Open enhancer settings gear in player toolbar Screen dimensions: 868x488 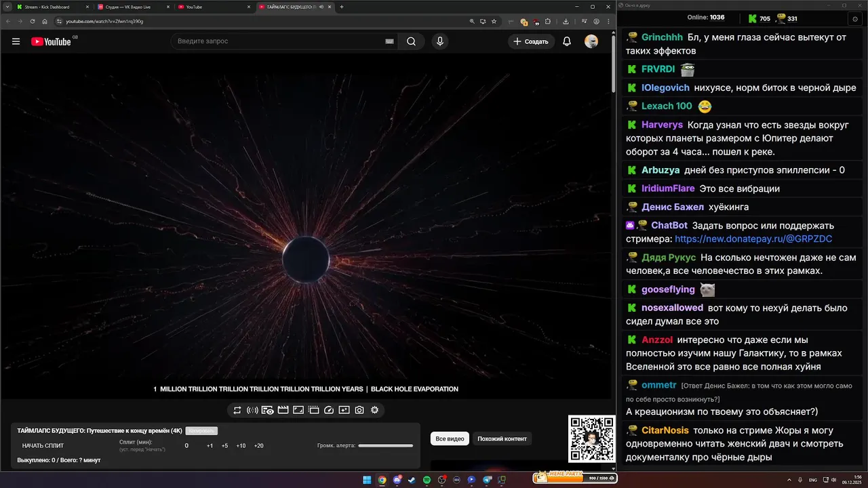pyautogui.click(x=374, y=410)
